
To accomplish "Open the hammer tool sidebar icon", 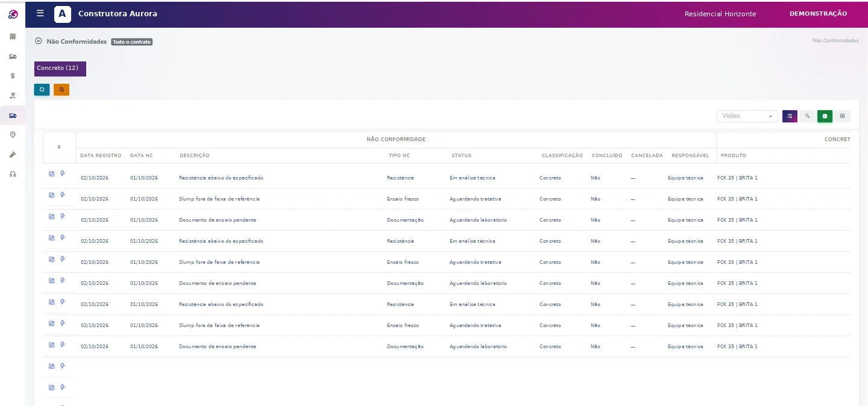I will point(13,155).
